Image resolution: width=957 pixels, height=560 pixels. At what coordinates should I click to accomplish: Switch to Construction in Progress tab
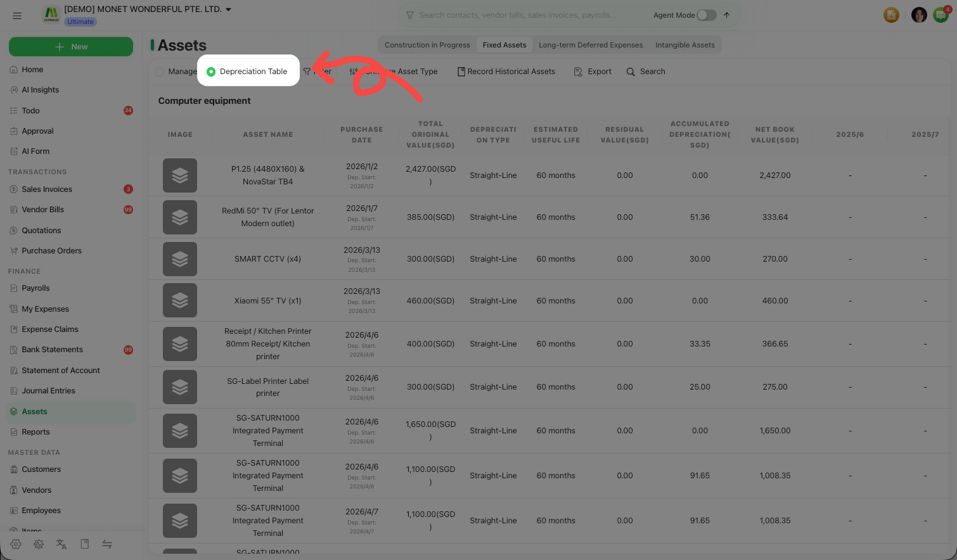427,45
